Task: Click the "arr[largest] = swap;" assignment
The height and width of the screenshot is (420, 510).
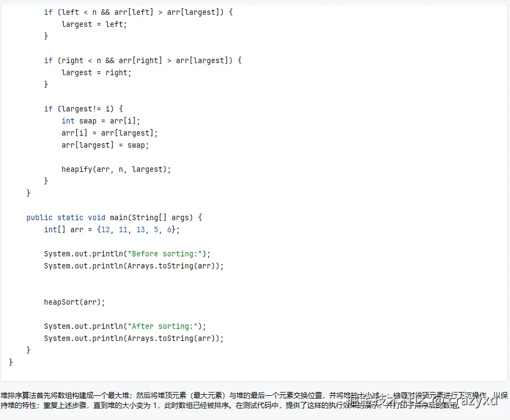Action: 105,145
